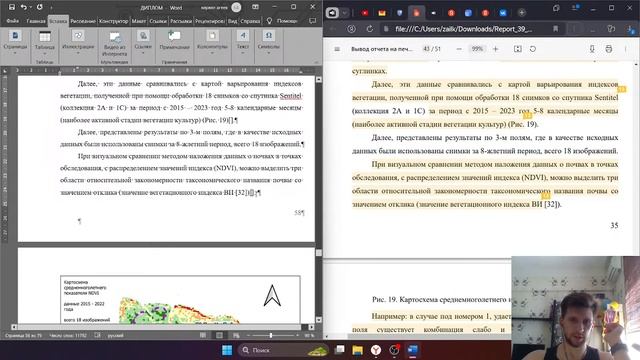Toggle ribbon display options icon in Word title bar
Image resolution: width=640 pixels, height=360 pixels.
pos(255,7)
